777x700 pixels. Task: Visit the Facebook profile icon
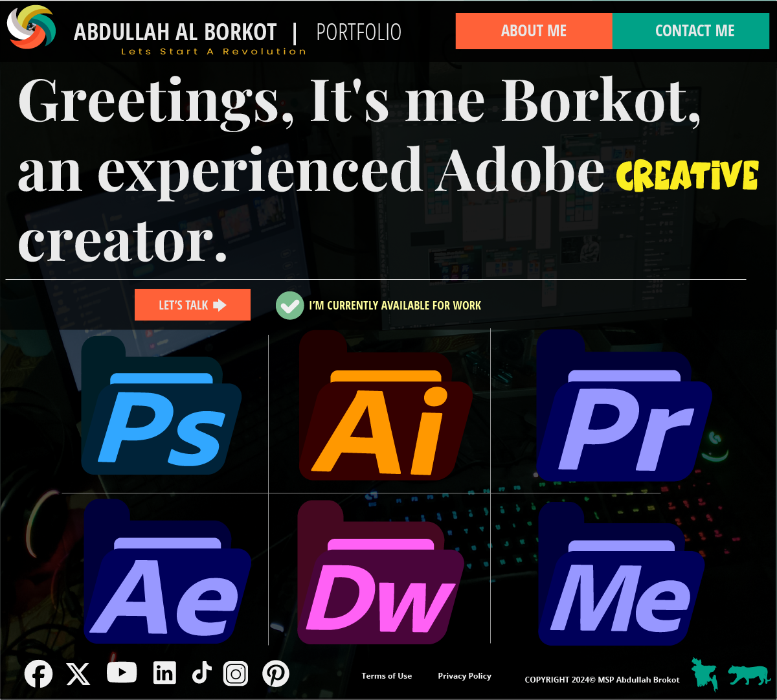click(x=38, y=674)
